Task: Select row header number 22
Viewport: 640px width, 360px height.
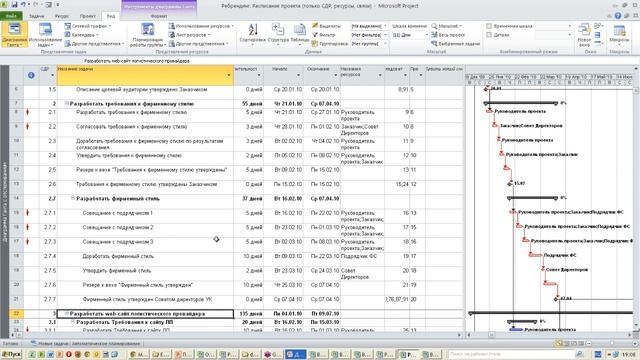Action: point(16,313)
